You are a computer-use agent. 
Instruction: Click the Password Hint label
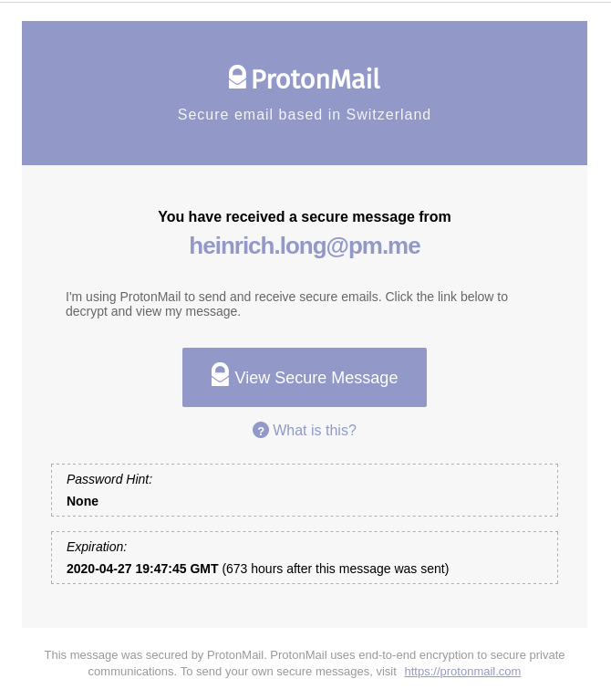click(x=109, y=479)
